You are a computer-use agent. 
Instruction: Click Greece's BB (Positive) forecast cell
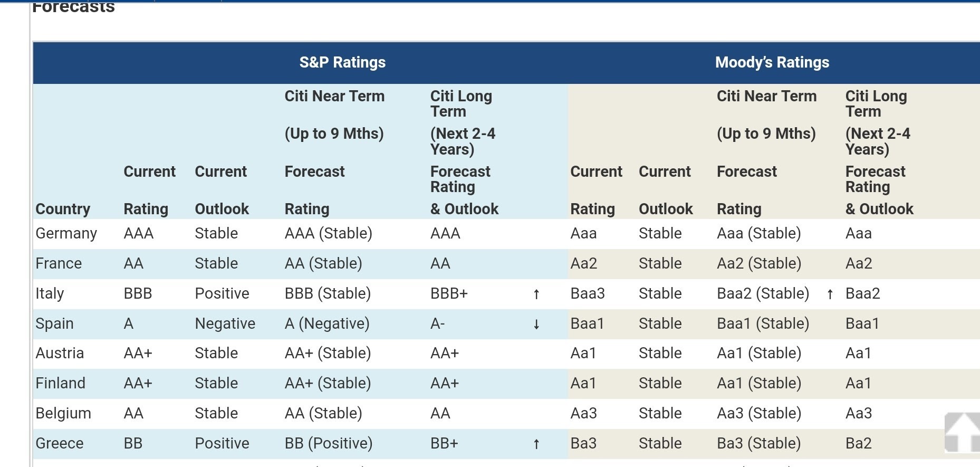tap(329, 443)
